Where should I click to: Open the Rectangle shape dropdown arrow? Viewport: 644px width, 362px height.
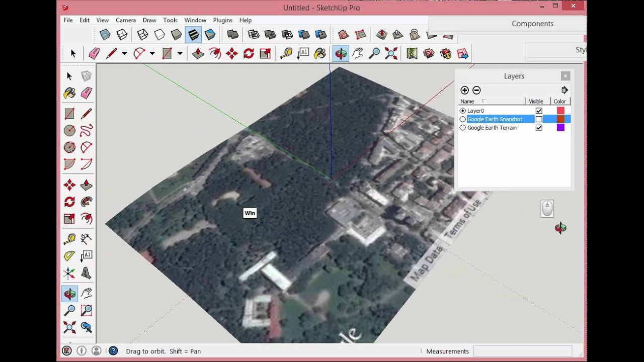pos(180,53)
